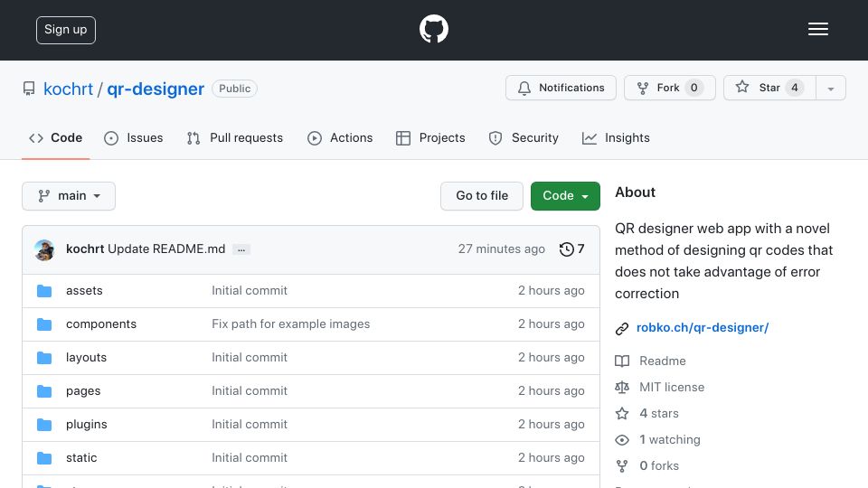Expand commit message ellipsis button
This screenshot has height=488, width=868.
pos(241,249)
